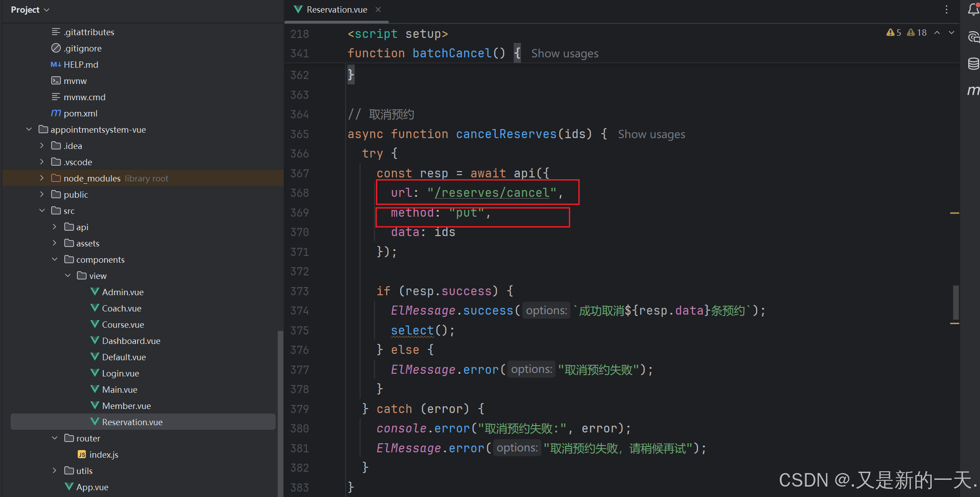
Task: Expand the node_modules folder
Action: pos(42,178)
